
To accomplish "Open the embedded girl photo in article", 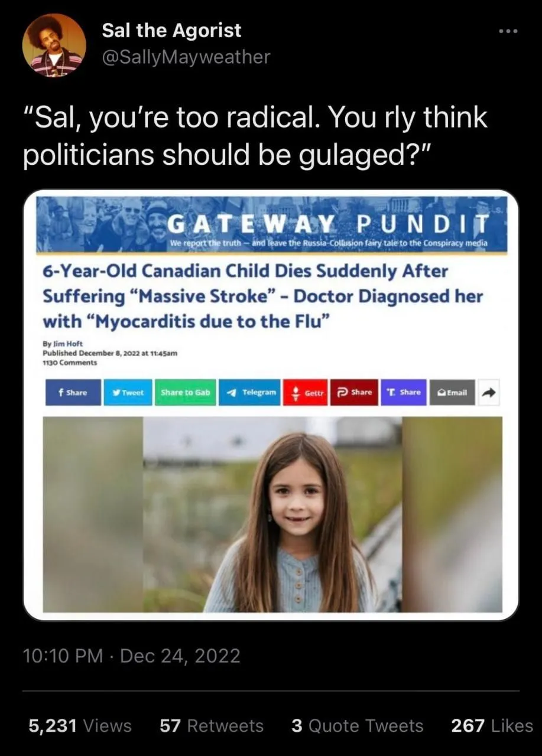I will click(x=272, y=514).
